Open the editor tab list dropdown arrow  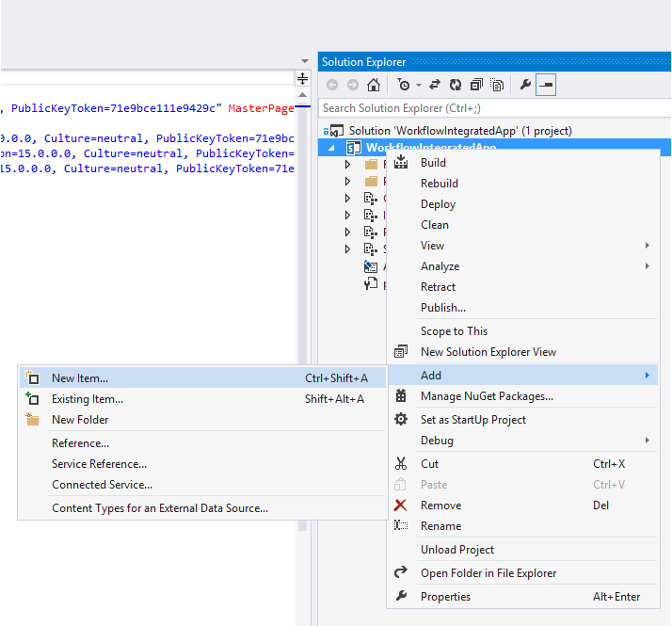tap(305, 61)
